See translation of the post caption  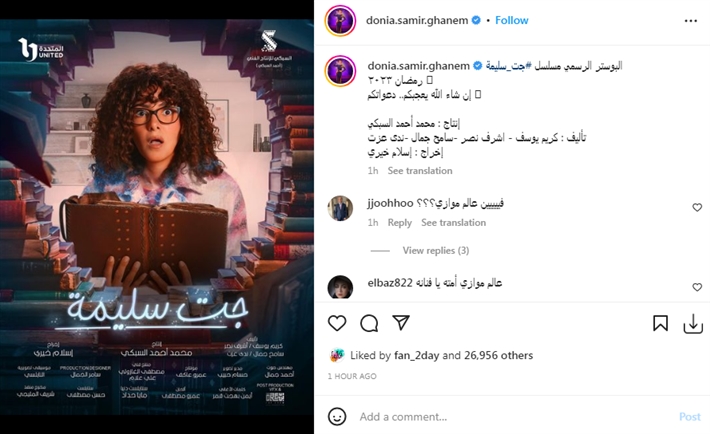[x=420, y=171]
